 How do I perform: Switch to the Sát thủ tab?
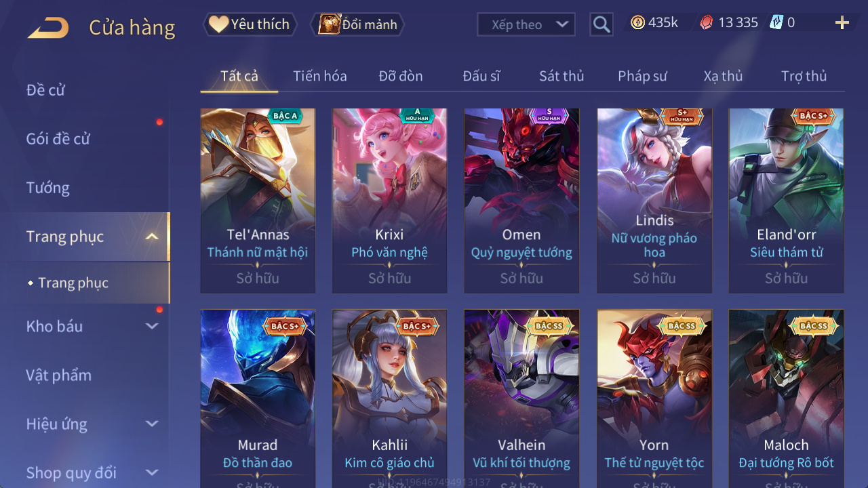561,76
